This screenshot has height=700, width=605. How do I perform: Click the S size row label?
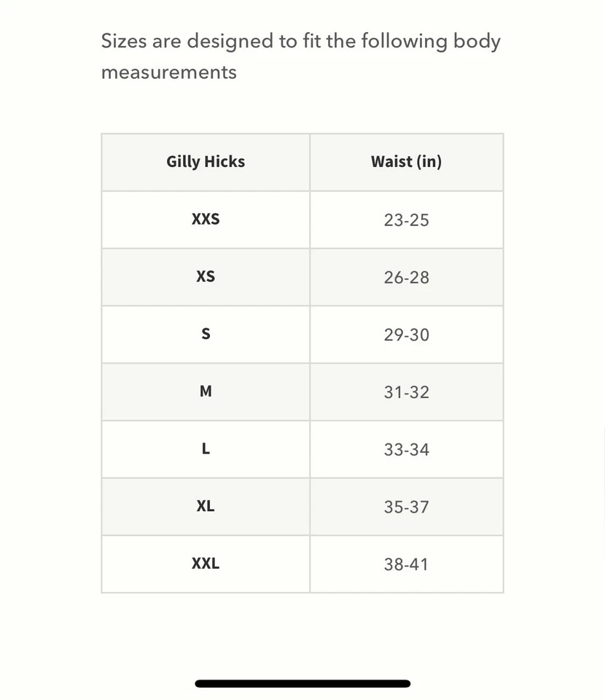pyautogui.click(x=206, y=334)
